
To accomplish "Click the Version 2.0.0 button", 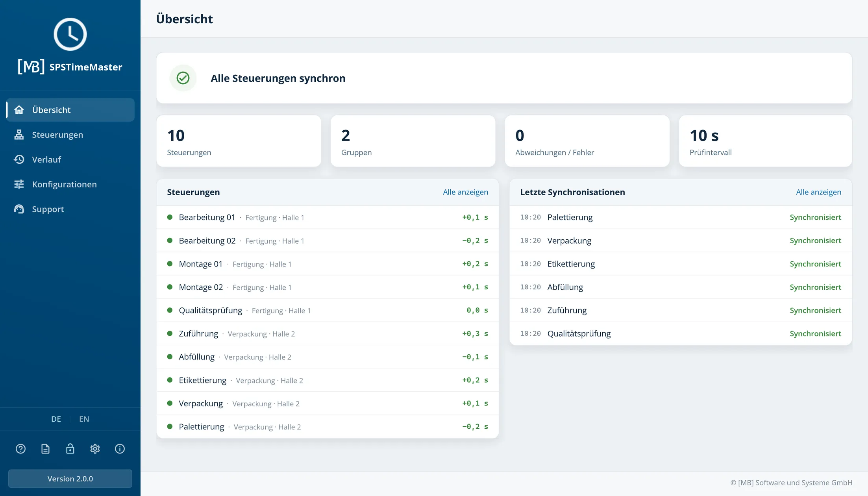I will (70, 479).
